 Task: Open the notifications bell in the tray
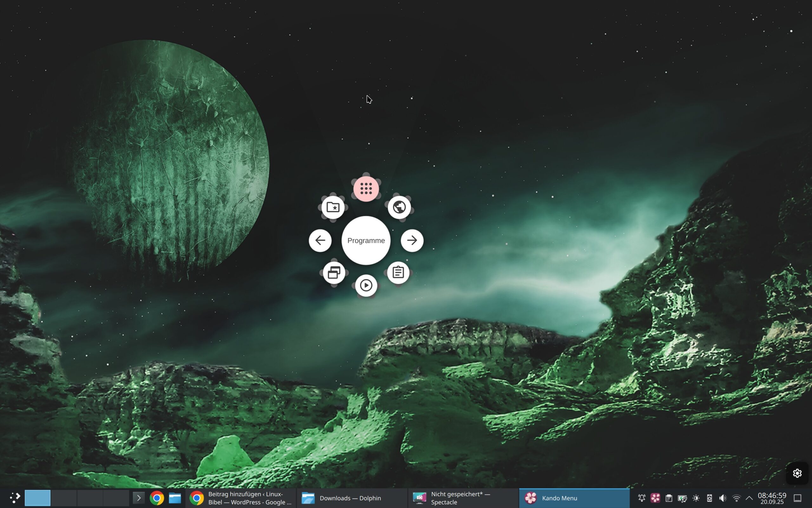(x=642, y=498)
